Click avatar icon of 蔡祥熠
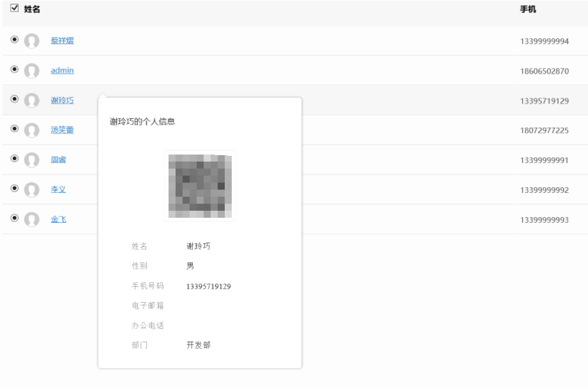588x387 pixels. pos(32,41)
